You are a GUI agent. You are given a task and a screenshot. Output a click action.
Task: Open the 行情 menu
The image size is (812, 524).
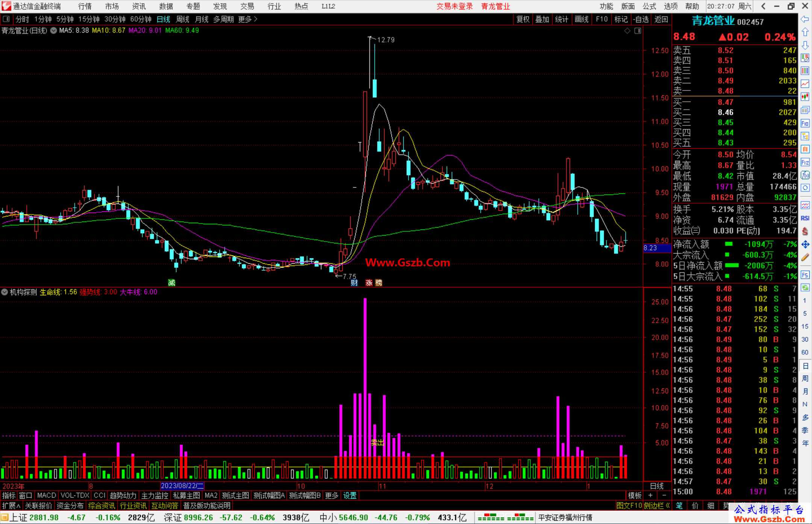tap(85, 6)
